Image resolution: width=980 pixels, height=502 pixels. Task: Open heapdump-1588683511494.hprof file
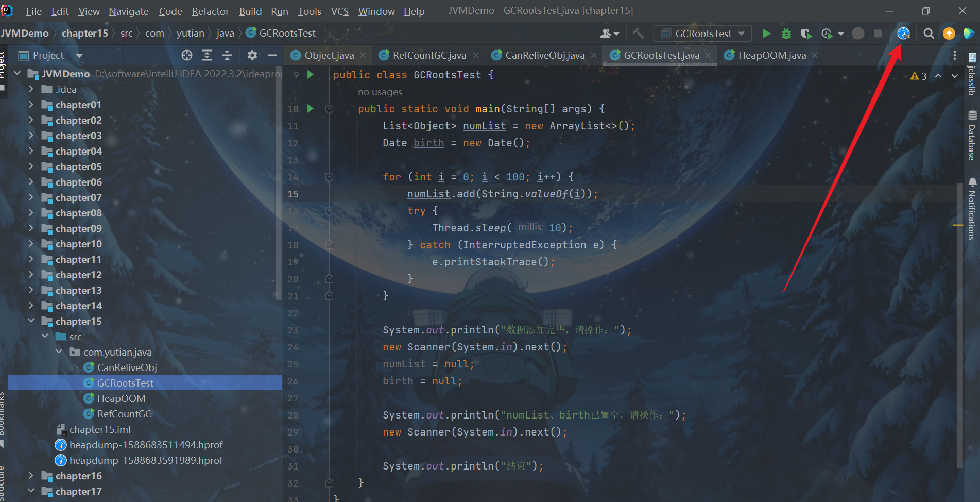click(x=146, y=445)
